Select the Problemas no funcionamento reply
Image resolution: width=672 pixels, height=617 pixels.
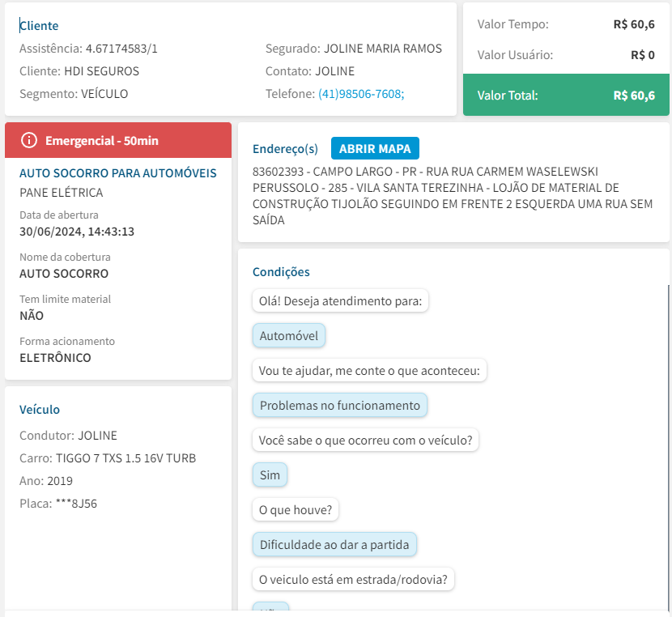(x=339, y=406)
